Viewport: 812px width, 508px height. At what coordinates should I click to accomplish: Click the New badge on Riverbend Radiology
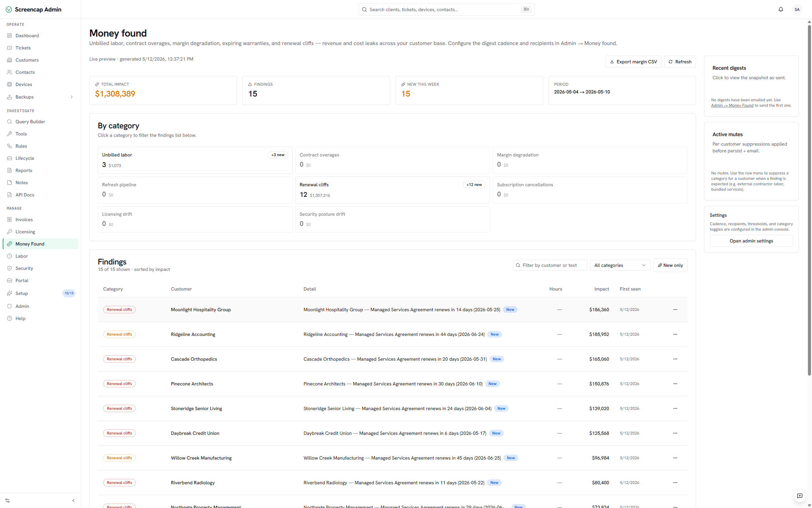[494, 483]
